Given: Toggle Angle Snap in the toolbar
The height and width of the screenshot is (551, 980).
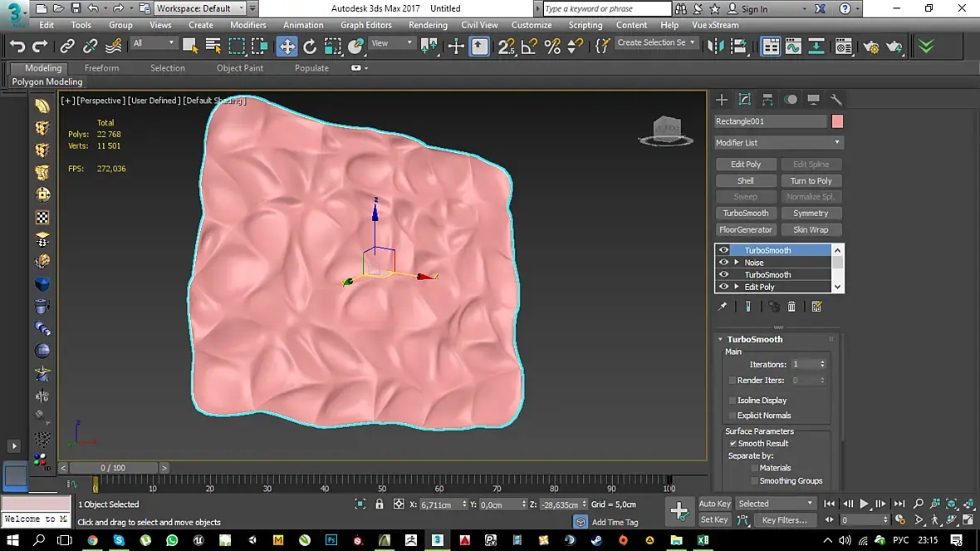Looking at the screenshot, I should [x=529, y=47].
